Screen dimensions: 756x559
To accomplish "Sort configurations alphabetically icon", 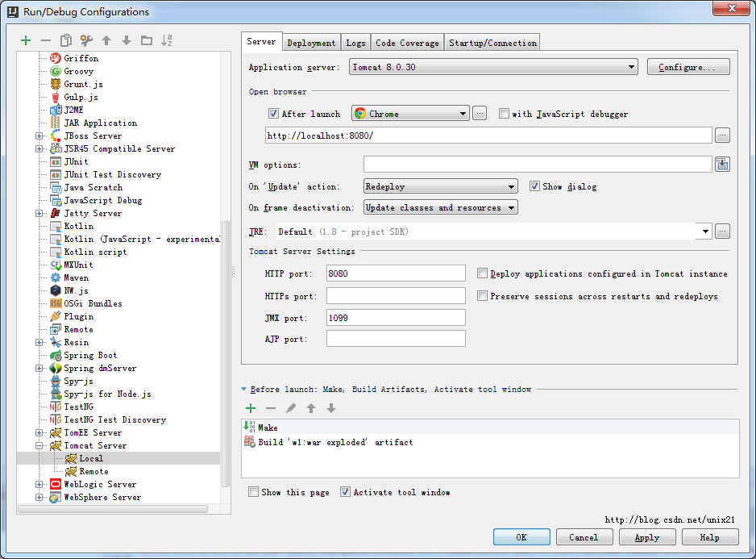I will tap(167, 40).
